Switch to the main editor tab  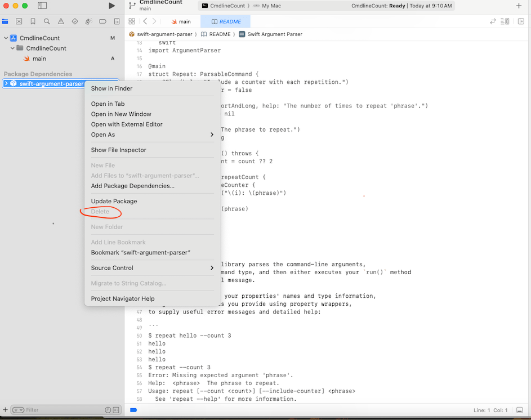tap(181, 21)
